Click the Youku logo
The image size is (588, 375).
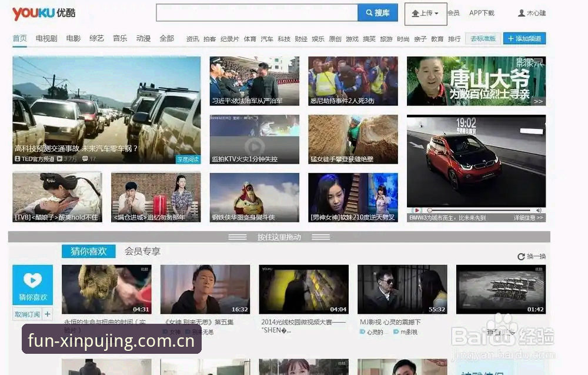[44, 13]
